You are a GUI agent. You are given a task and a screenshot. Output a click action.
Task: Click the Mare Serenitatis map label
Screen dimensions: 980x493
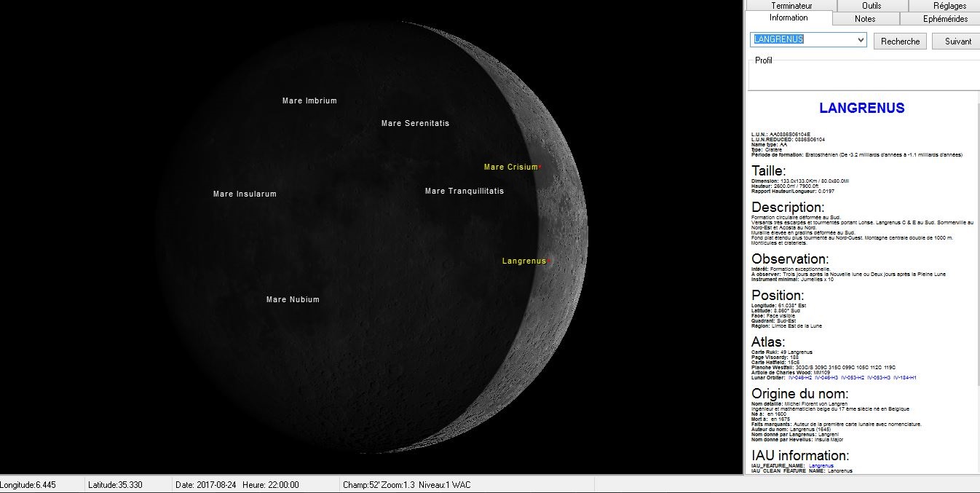[415, 124]
